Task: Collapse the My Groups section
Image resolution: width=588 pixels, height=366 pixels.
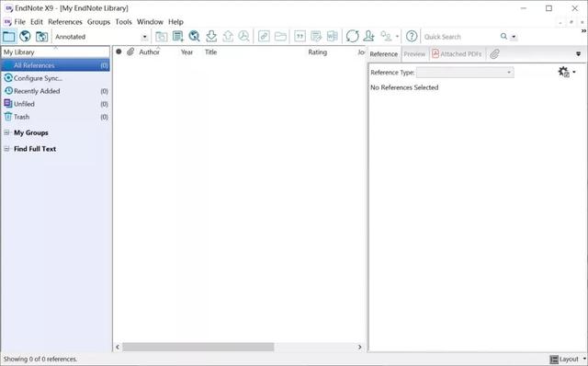Action: [6, 132]
